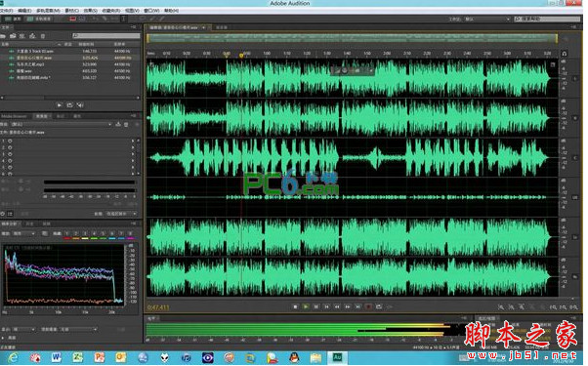Switch to the Multitrack editor view button
The image size is (588, 366).
[x=39, y=19]
